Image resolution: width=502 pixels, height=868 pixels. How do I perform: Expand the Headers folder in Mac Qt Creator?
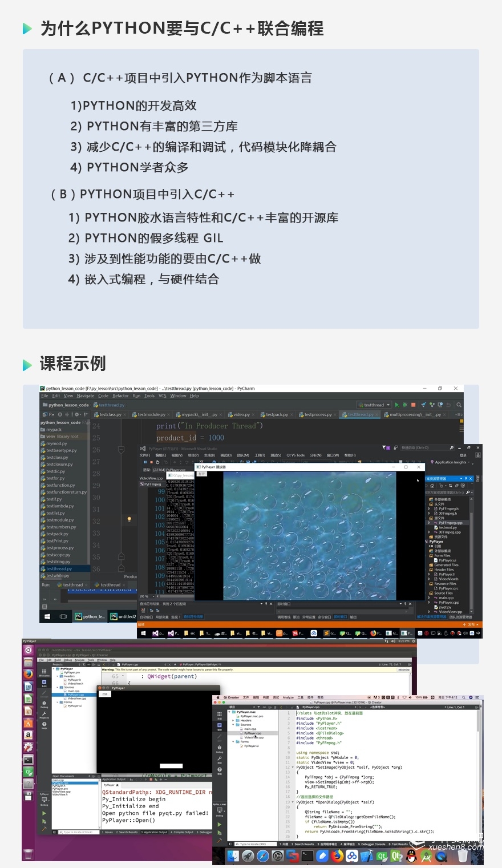[233, 720]
